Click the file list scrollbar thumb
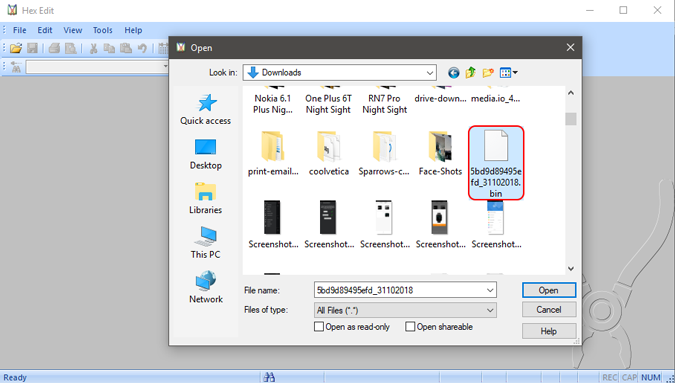The image size is (675, 383). [571, 119]
